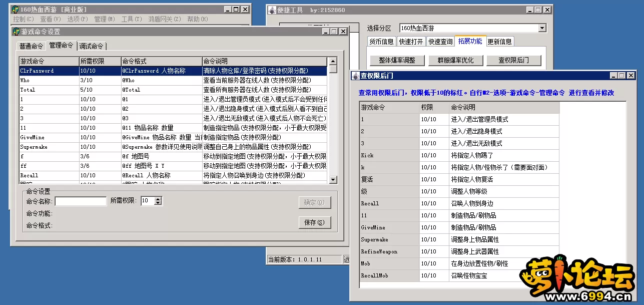
Task: Open the 货币信息 tab in 便捷工具
Action: [x=381, y=42]
